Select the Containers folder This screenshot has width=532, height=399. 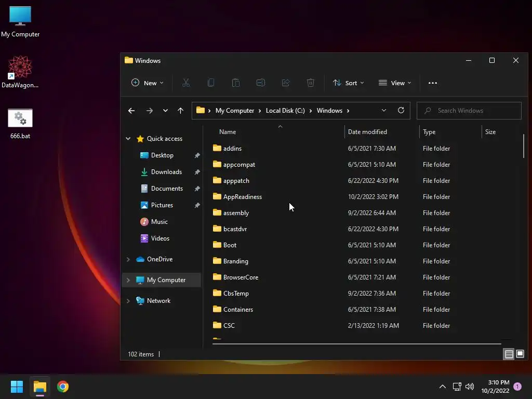238,310
